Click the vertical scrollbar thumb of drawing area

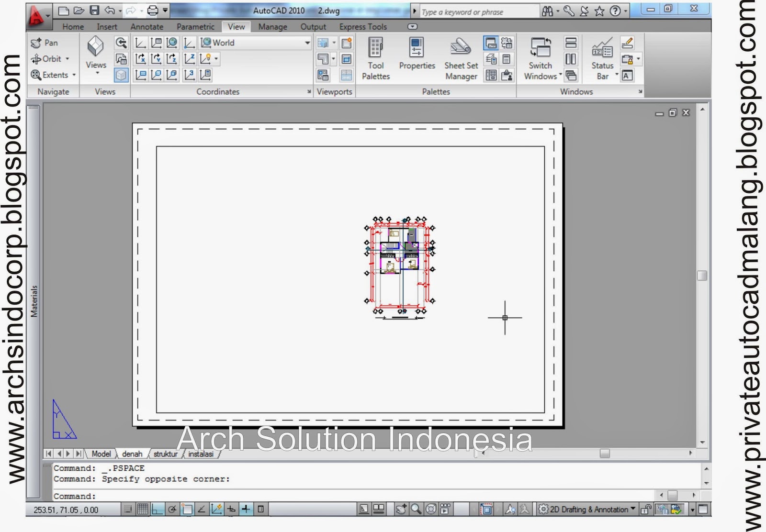coord(702,276)
